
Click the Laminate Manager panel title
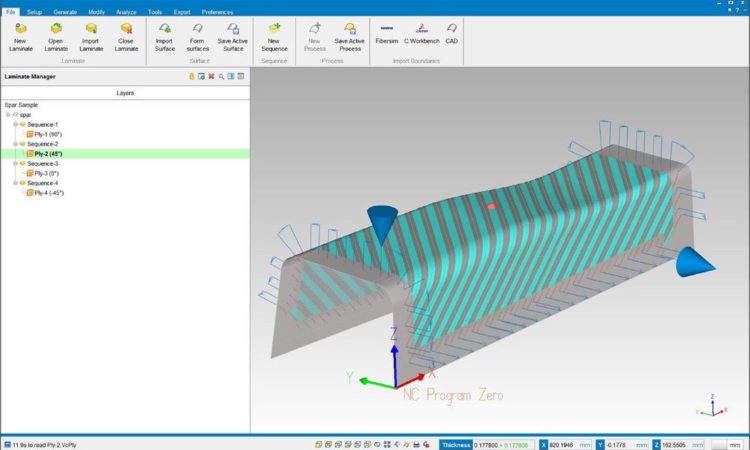point(30,77)
